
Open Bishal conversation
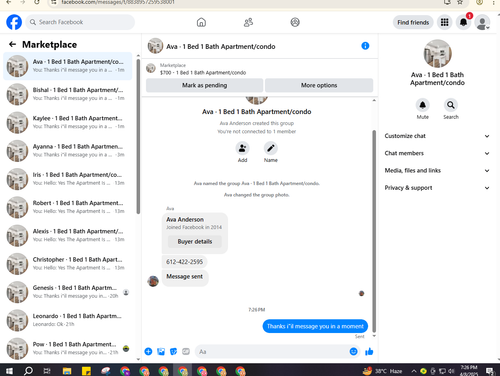point(68,94)
